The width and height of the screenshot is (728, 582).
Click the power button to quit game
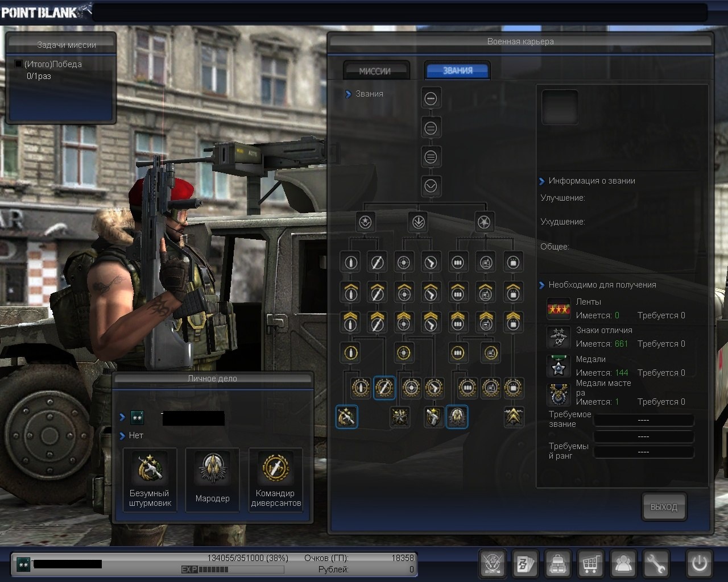pyautogui.click(x=699, y=564)
